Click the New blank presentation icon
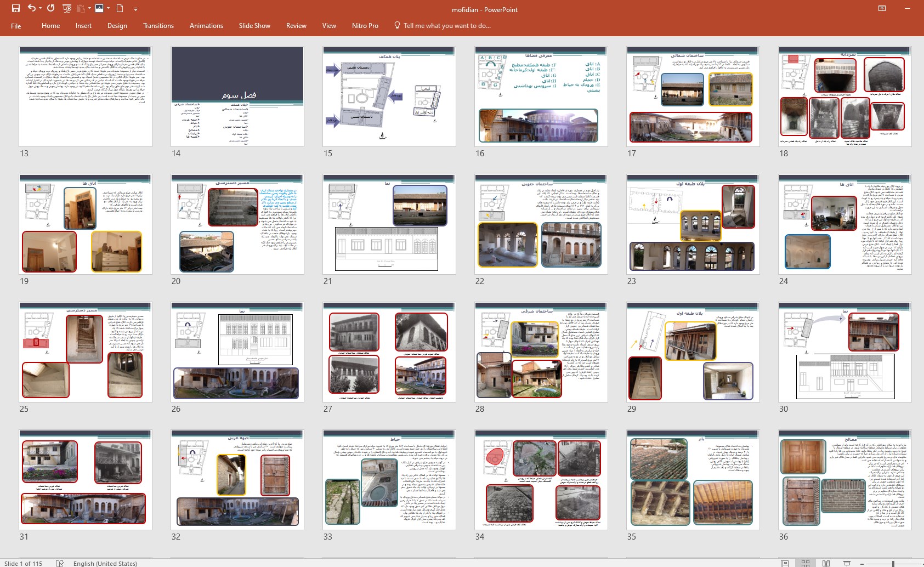This screenshot has height=567, width=924. [x=120, y=8]
